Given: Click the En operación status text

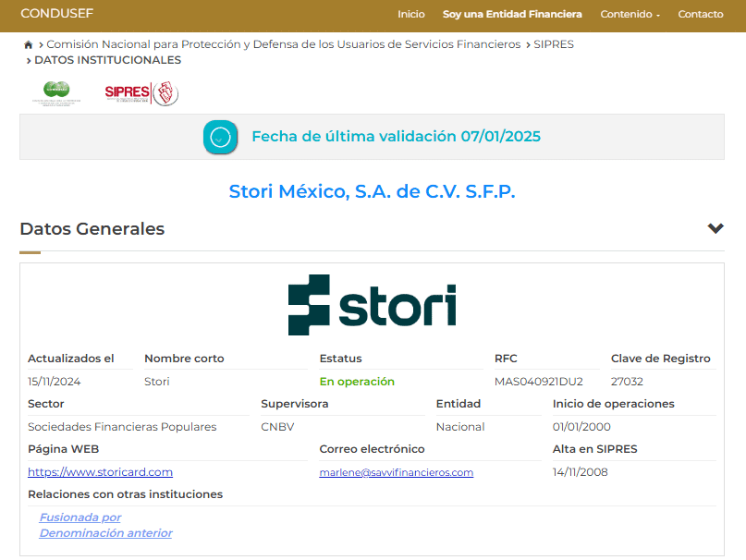Looking at the screenshot, I should tap(357, 382).
